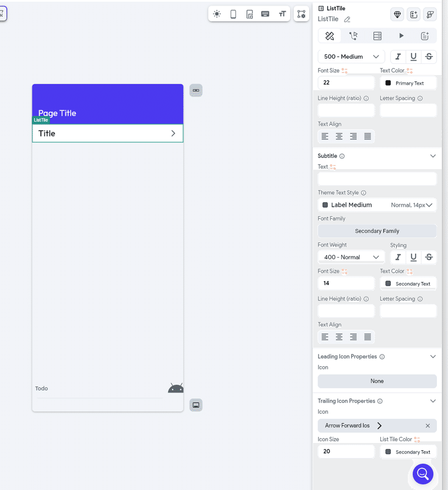Screen dimensions: 448x490
Task: Toggle italic for subtitle styling
Action: coord(398,257)
